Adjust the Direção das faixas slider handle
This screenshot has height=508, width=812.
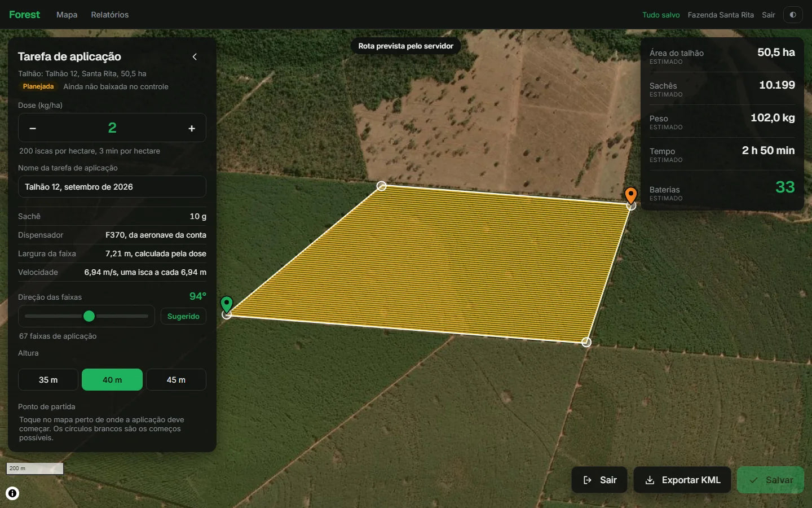pyautogui.click(x=89, y=316)
